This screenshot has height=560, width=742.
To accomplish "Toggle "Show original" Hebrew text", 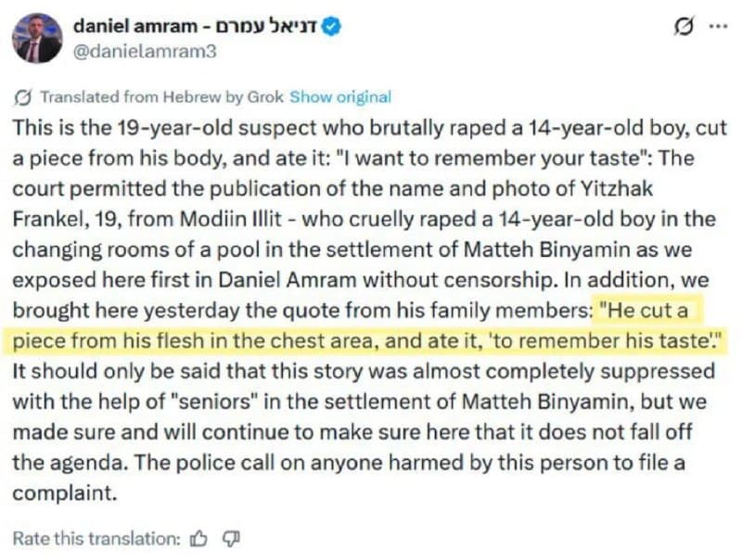I will tap(340, 96).
